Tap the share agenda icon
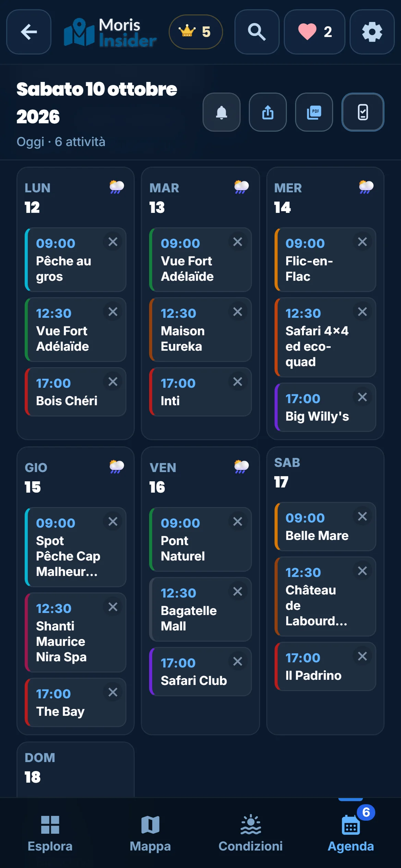 point(268,112)
